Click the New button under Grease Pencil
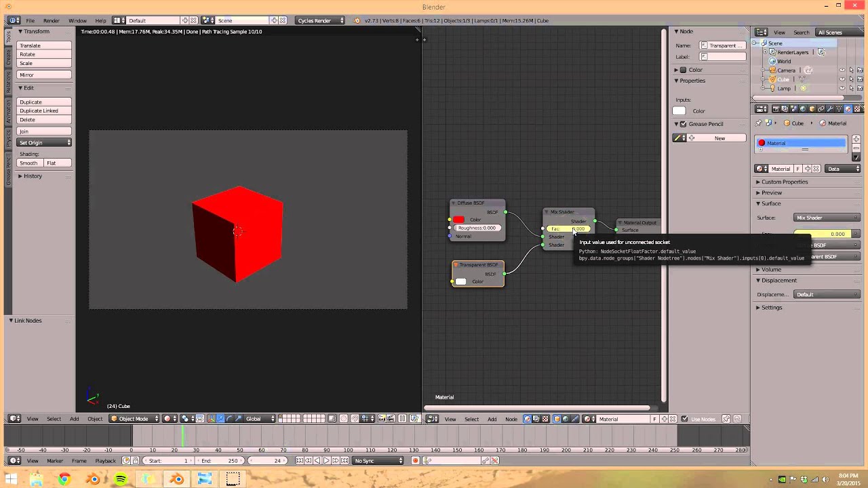 pos(719,138)
